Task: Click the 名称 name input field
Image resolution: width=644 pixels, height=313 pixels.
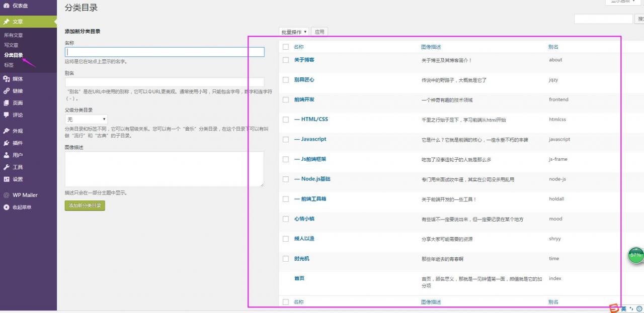Action: 165,51
